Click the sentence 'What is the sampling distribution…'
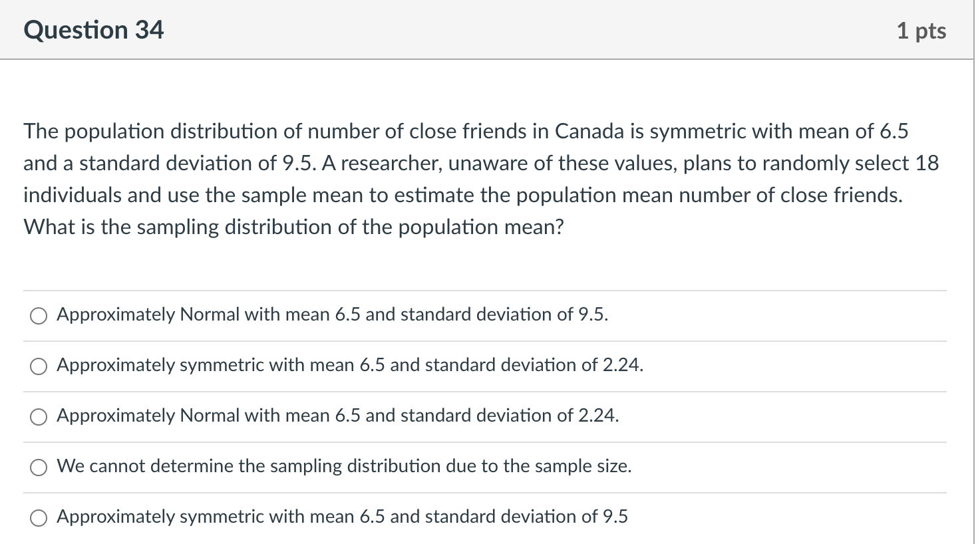The width and height of the screenshot is (980, 544). coord(293,227)
